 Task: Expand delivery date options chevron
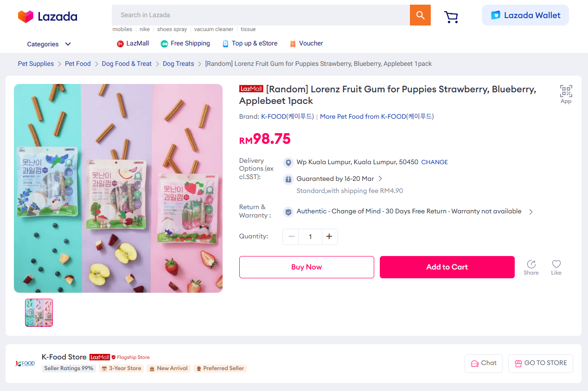click(x=380, y=179)
